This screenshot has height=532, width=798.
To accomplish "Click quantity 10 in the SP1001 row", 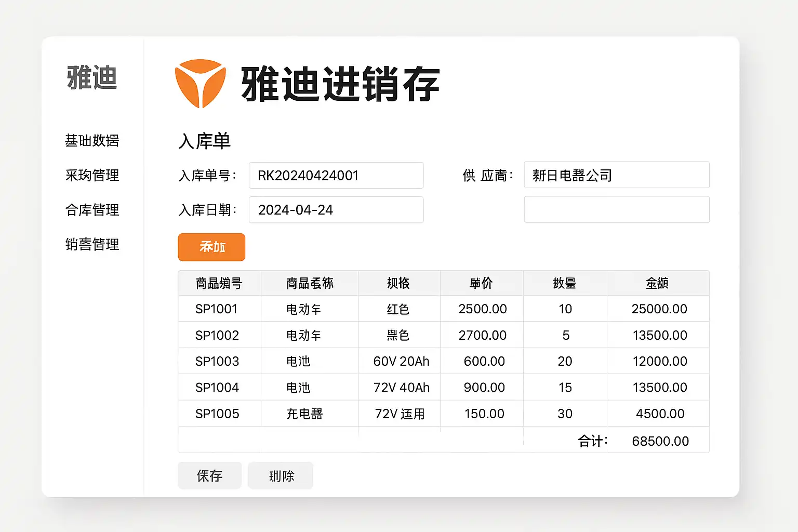I will click(565, 309).
